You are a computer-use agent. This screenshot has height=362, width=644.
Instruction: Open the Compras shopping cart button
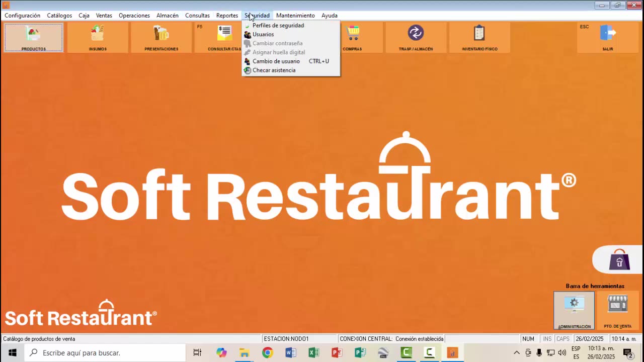[x=353, y=38]
